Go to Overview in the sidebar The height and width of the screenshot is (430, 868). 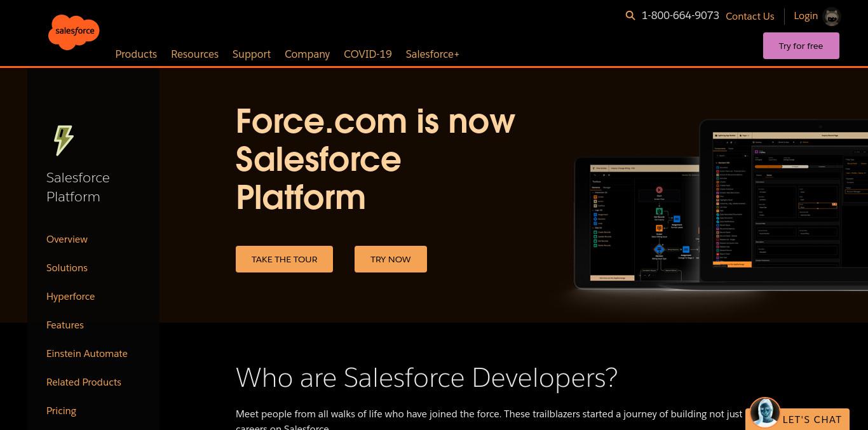click(x=67, y=239)
